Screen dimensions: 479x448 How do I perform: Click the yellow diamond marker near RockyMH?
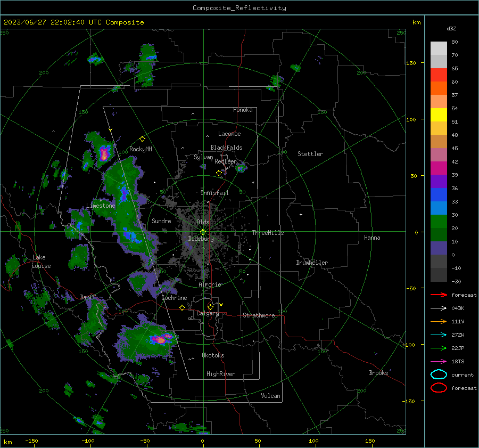point(142,139)
